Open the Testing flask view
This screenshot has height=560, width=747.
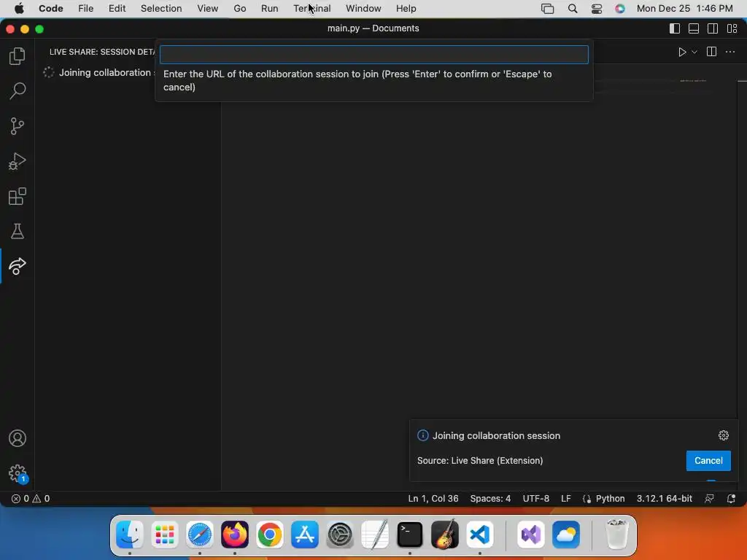click(x=18, y=231)
